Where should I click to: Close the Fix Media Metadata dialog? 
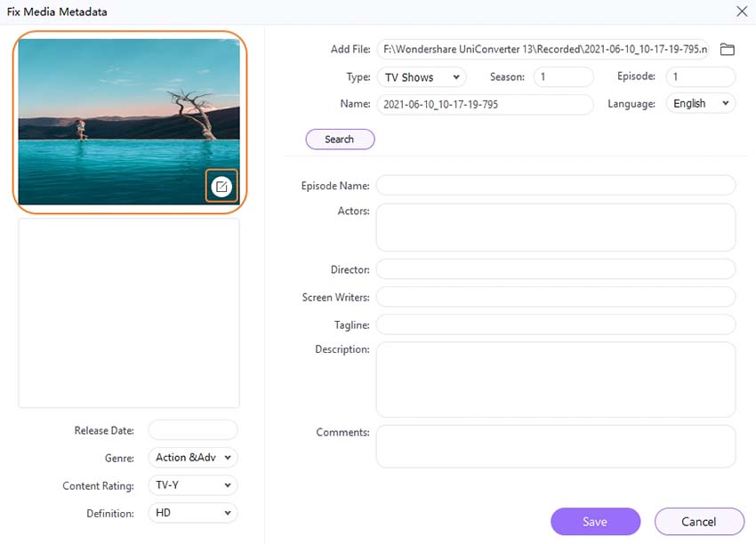pos(742,12)
